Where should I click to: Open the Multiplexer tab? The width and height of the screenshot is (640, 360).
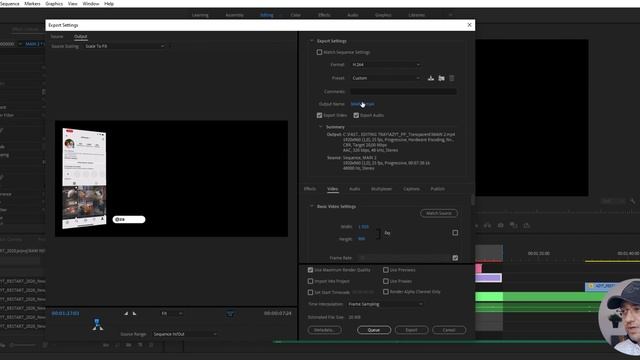(381, 189)
